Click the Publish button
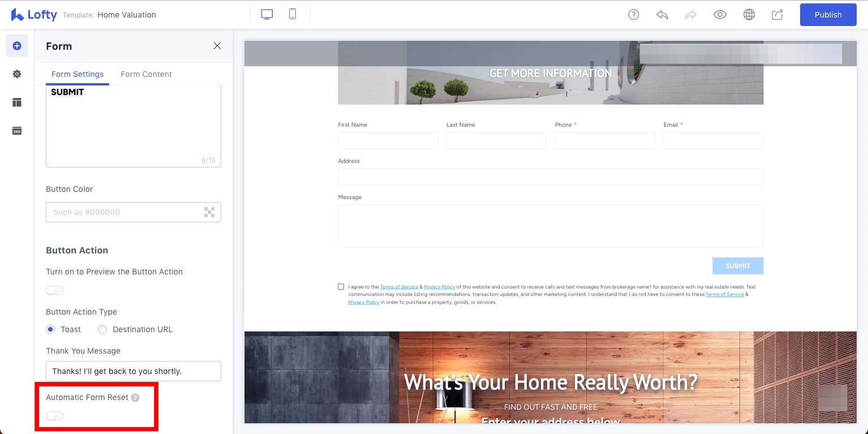The height and width of the screenshot is (434, 868). (828, 15)
